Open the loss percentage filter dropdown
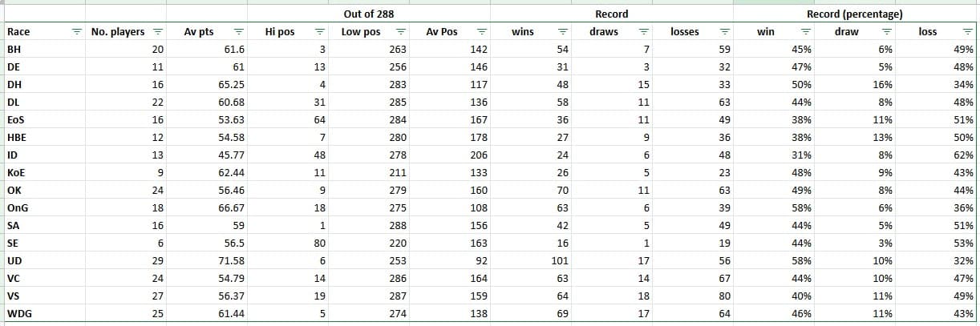The width and height of the screenshot is (980, 326). point(968,32)
